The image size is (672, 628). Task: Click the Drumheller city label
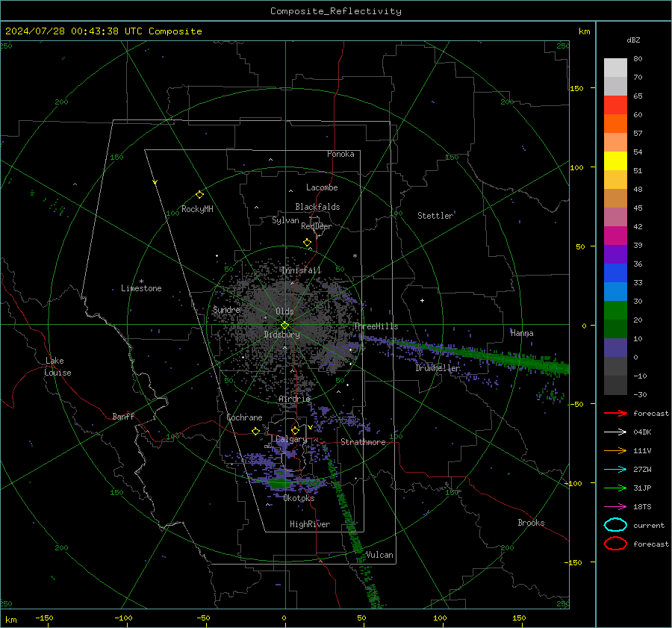coord(438,368)
